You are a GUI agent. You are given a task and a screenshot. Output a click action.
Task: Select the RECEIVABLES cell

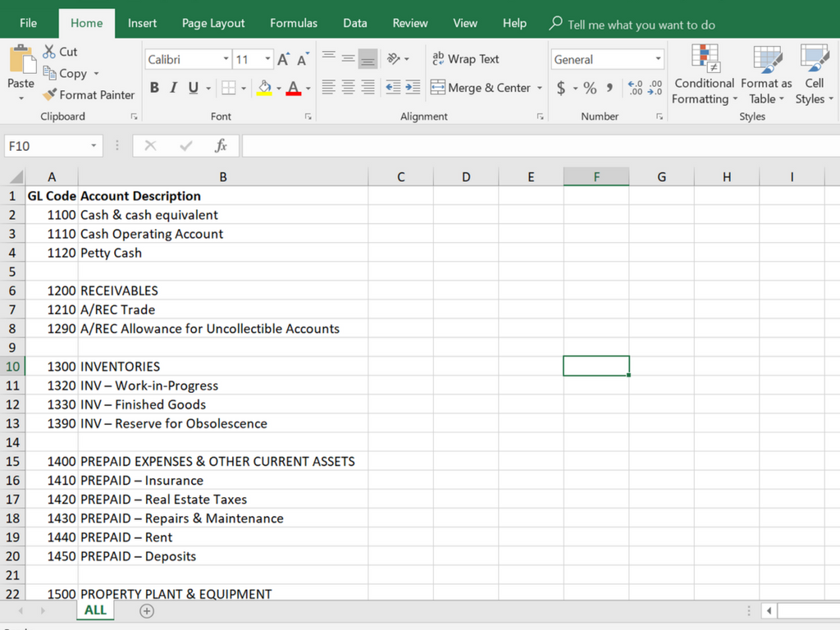pyautogui.click(x=223, y=290)
